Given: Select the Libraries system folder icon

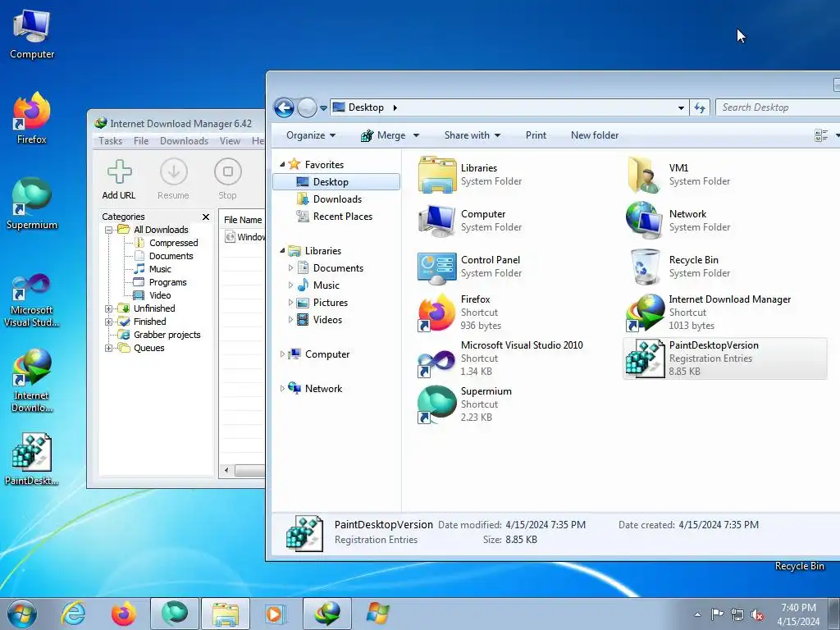Looking at the screenshot, I should click(437, 175).
